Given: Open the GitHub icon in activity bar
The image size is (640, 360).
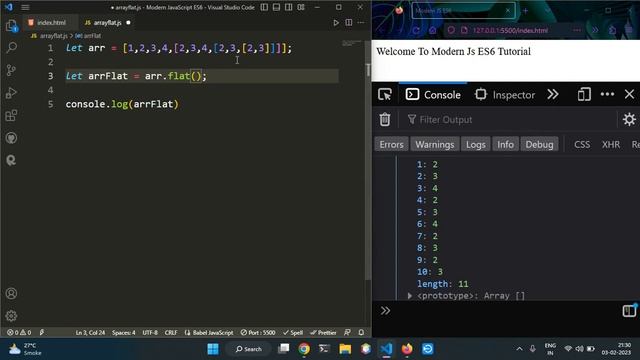Looking at the screenshot, I should click(11, 138).
